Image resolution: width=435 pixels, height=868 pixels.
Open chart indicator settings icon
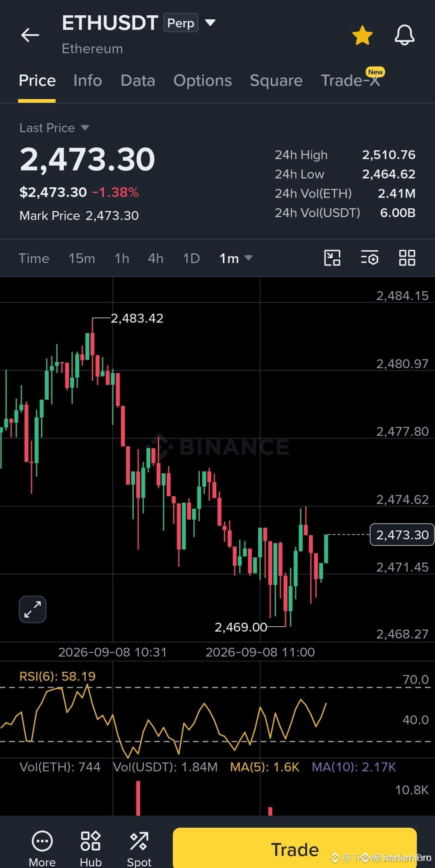click(x=370, y=258)
